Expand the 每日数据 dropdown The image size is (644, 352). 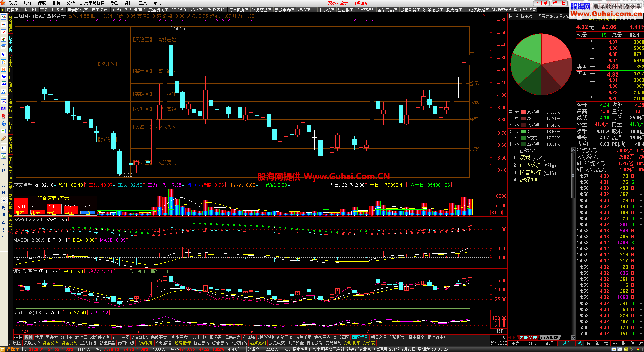pos(238,10)
